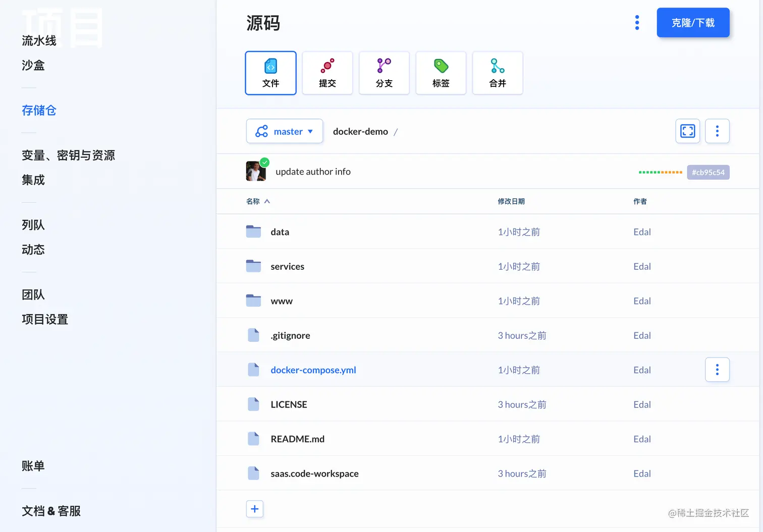
Task: Open the update author info commit
Action: [313, 171]
